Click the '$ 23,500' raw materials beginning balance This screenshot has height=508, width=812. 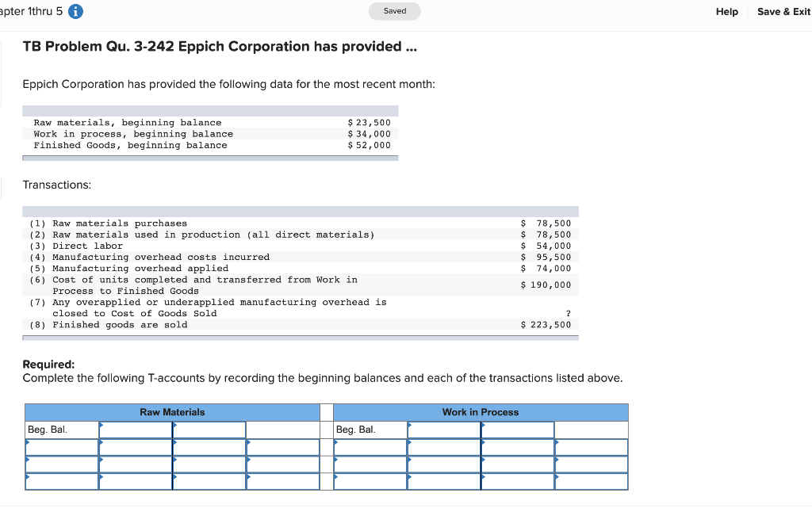pyautogui.click(x=370, y=123)
